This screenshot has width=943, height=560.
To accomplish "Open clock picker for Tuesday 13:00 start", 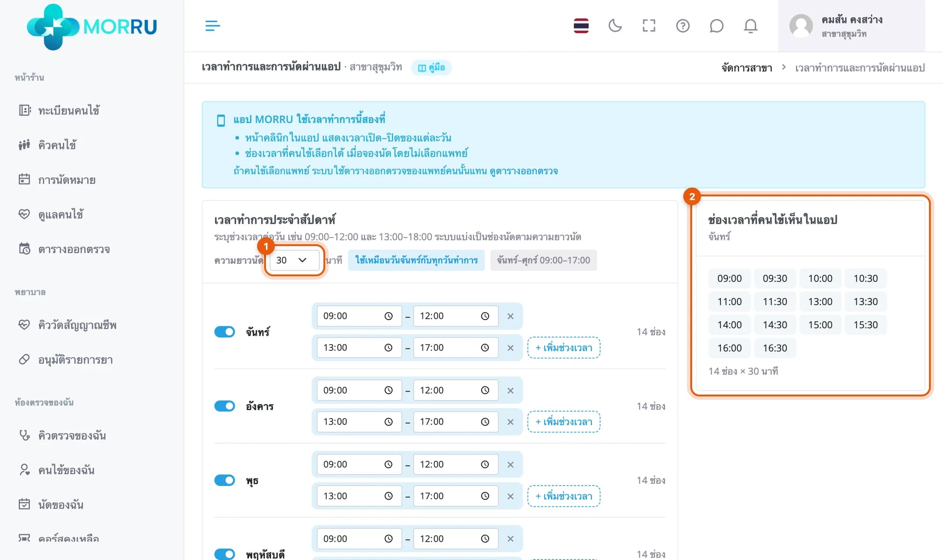I will (388, 422).
